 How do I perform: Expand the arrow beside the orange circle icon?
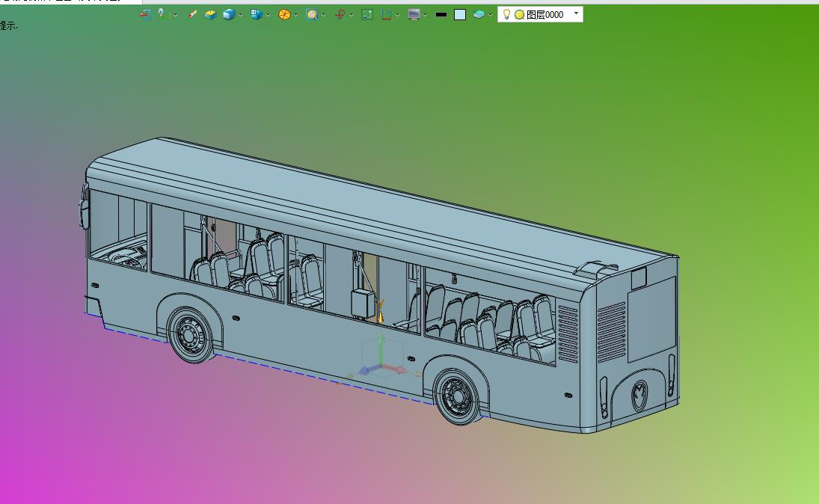tap(296, 15)
